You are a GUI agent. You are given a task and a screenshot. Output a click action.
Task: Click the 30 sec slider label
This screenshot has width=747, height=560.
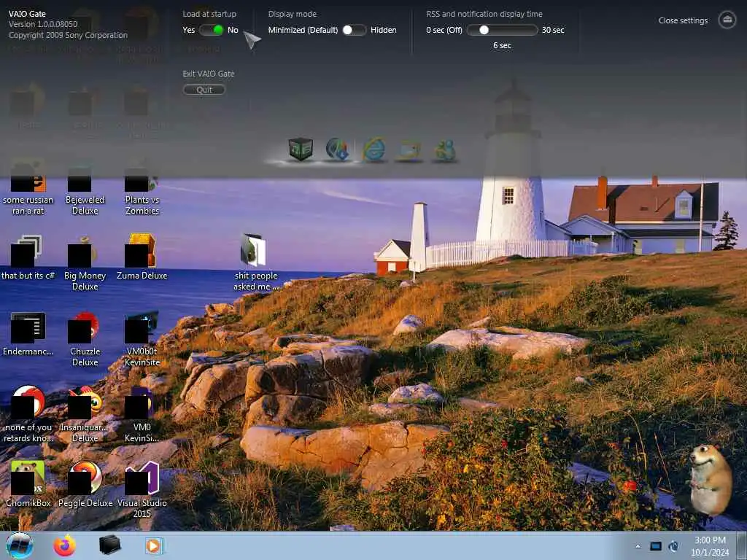coord(553,30)
